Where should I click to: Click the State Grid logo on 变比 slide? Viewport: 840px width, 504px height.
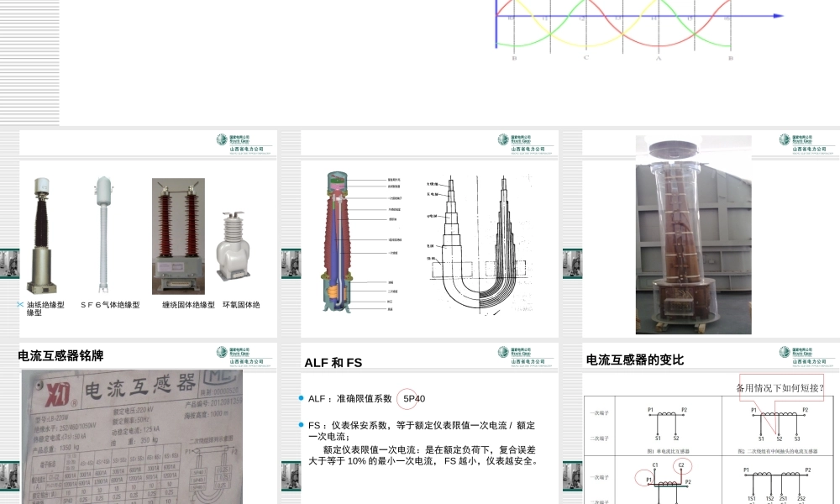click(x=806, y=357)
